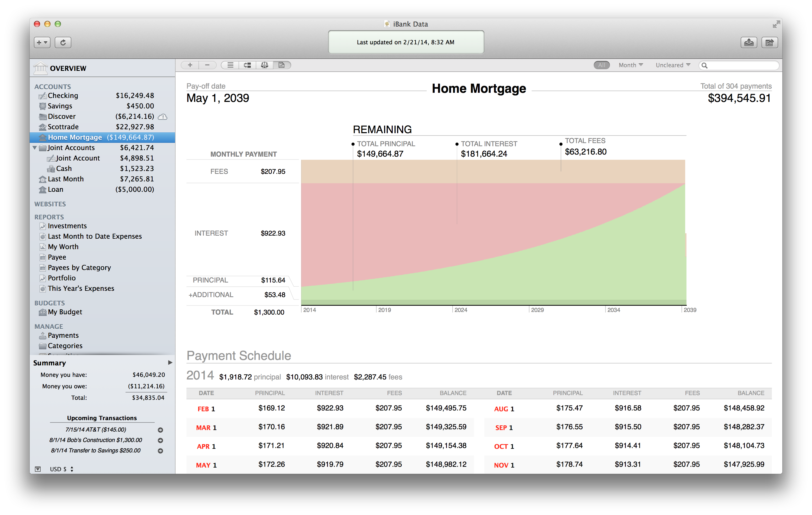
Task: Click the Discover account cloud sync icon
Action: point(163,117)
